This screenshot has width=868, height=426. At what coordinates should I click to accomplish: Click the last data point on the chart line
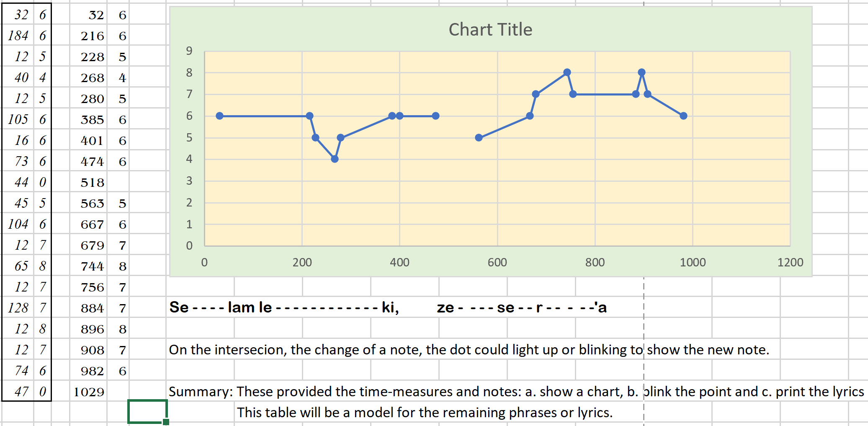[x=683, y=116]
